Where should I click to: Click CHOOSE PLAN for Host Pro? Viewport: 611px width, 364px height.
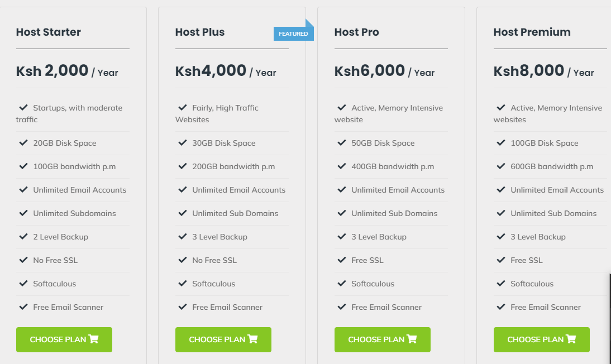tap(382, 339)
